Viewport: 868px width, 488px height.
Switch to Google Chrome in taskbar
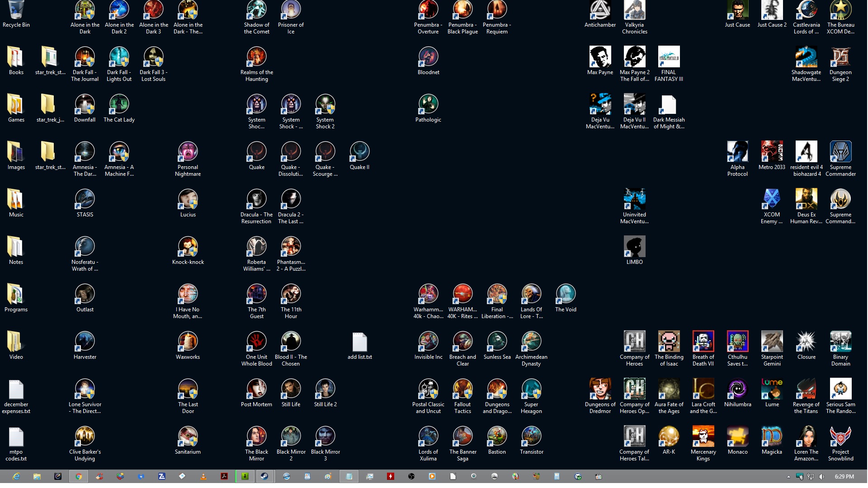tap(79, 476)
